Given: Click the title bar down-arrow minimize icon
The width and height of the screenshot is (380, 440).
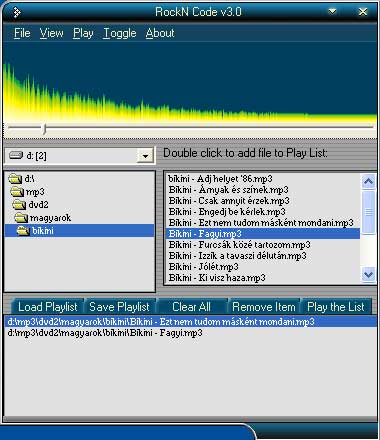Looking at the screenshot, I should pyautogui.click(x=332, y=12).
